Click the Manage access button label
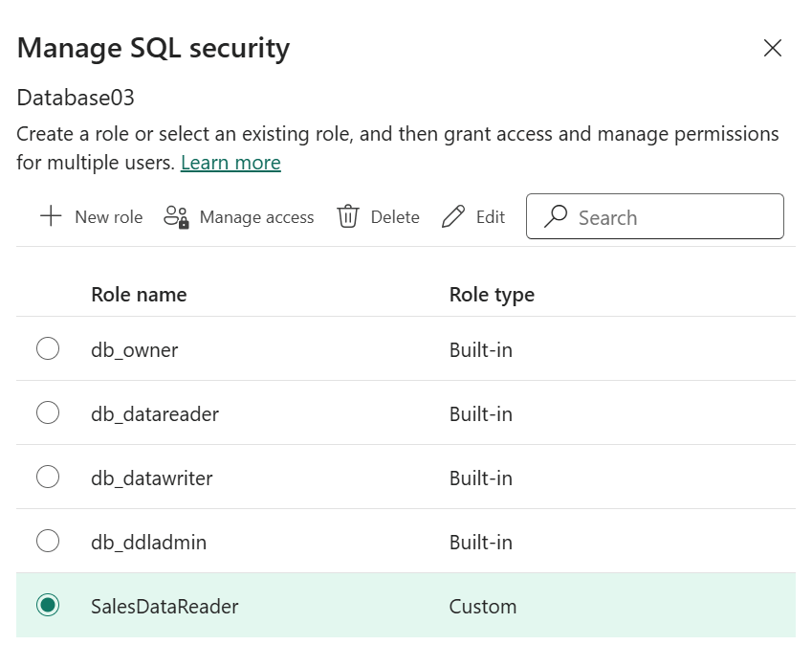Viewport: 812px width, 645px height. click(256, 217)
